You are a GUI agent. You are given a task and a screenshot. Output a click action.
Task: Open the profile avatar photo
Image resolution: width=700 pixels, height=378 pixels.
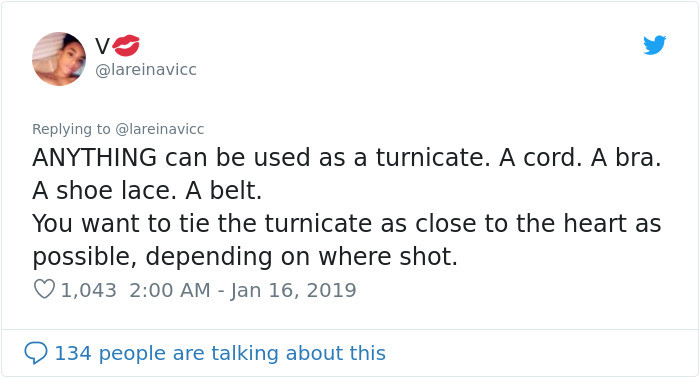pyautogui.click(x=59, y=58)
